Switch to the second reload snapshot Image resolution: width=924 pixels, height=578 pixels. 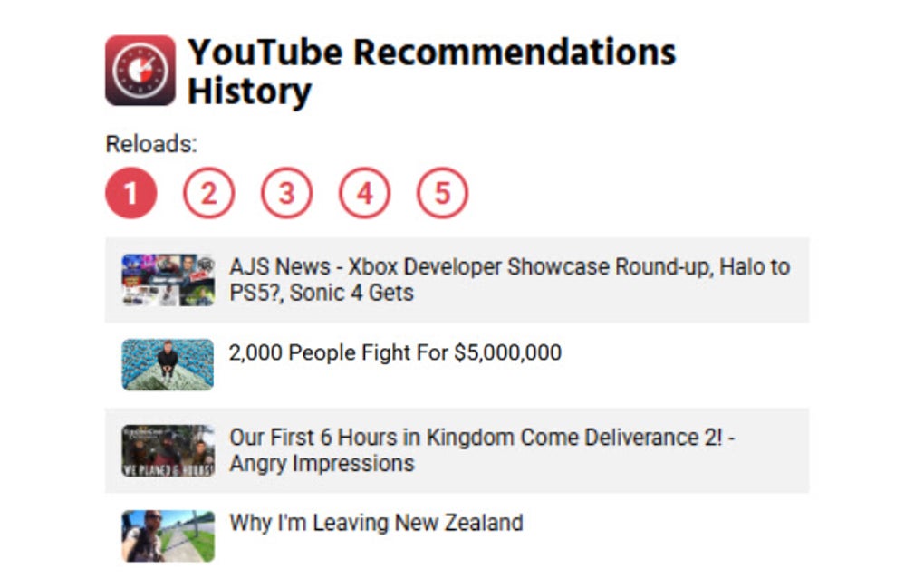(208, 191)
